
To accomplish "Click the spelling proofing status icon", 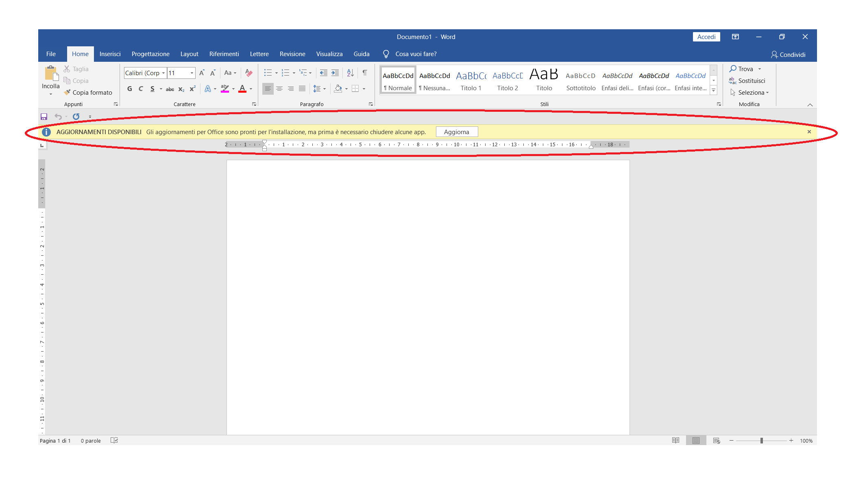I will pyautogui.click(x=114, y=441).
